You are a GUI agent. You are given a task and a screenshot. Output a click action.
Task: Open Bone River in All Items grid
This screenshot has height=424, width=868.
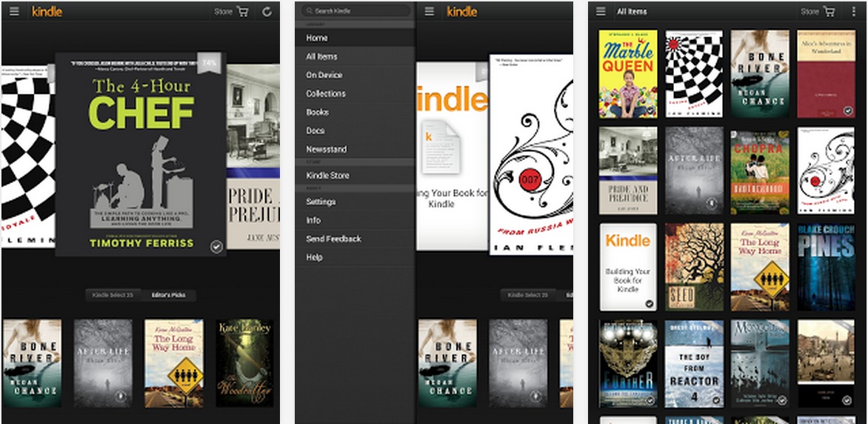point(760,73)
